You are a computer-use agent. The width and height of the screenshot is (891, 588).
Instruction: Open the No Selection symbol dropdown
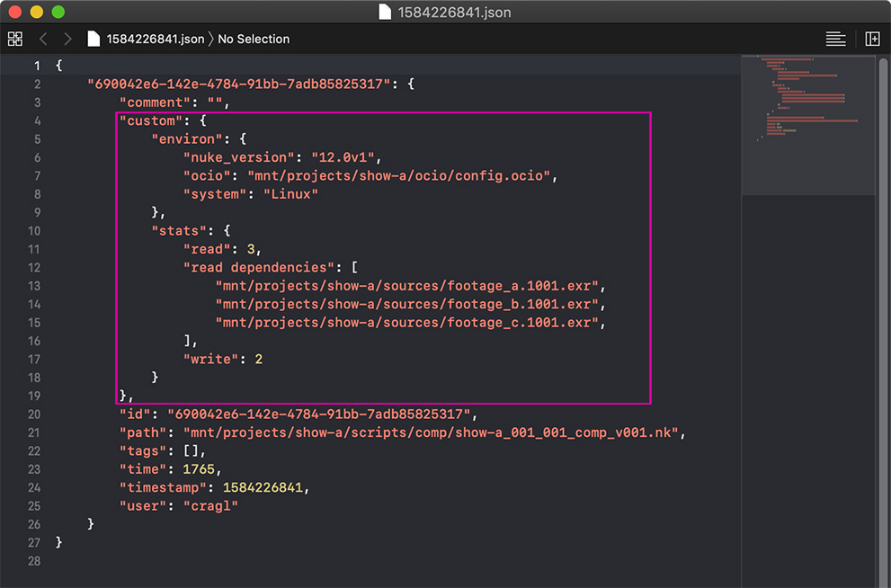click(x=254, y=39)
